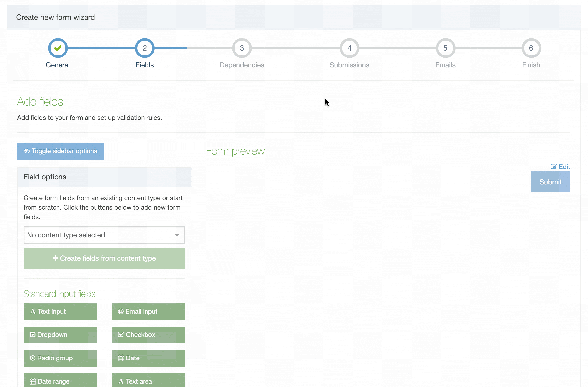Click the content type dropdown arrow
The image size is (588, 387).
(177, 235)
